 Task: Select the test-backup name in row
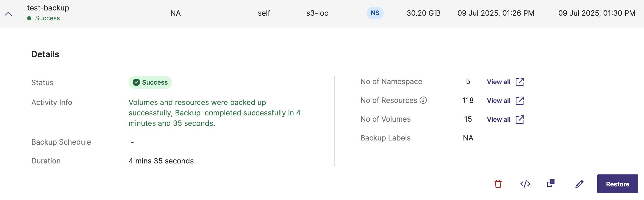[48, 8]
